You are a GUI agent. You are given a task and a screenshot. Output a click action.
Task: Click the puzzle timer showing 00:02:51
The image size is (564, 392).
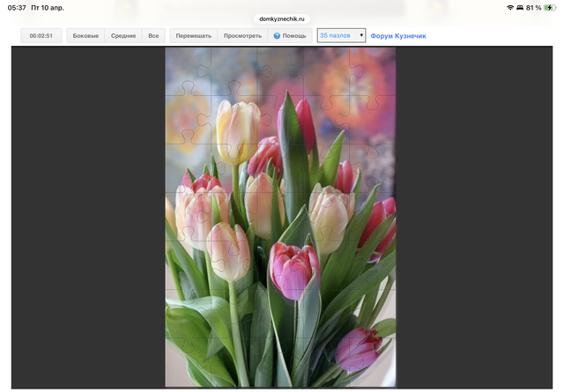click(41, 36)
